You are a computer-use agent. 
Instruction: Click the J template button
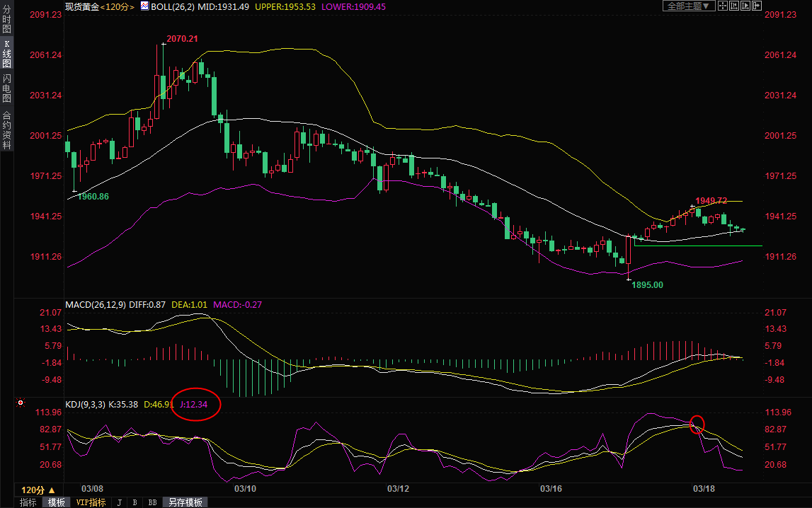point(119,502)
